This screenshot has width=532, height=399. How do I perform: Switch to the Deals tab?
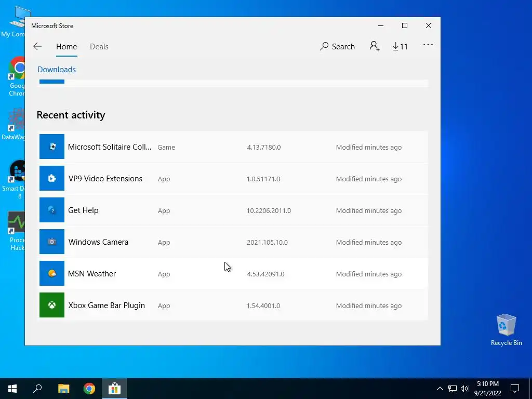(99, 46)
